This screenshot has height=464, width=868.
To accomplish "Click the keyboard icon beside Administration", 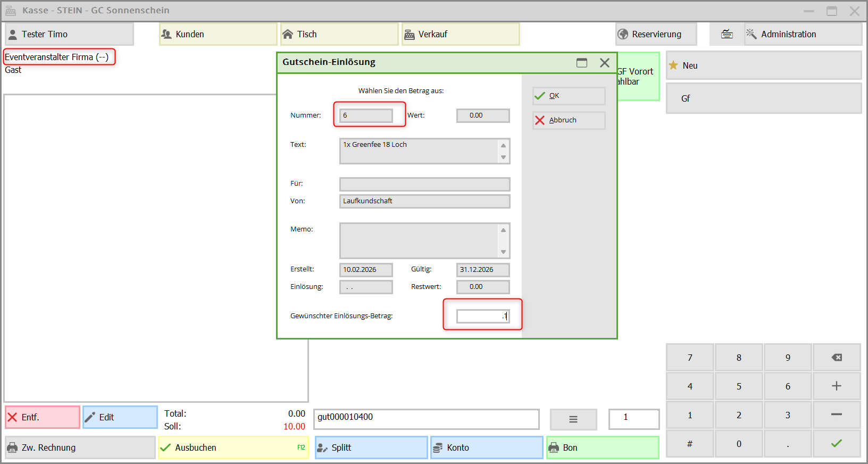I will [727, 34].
